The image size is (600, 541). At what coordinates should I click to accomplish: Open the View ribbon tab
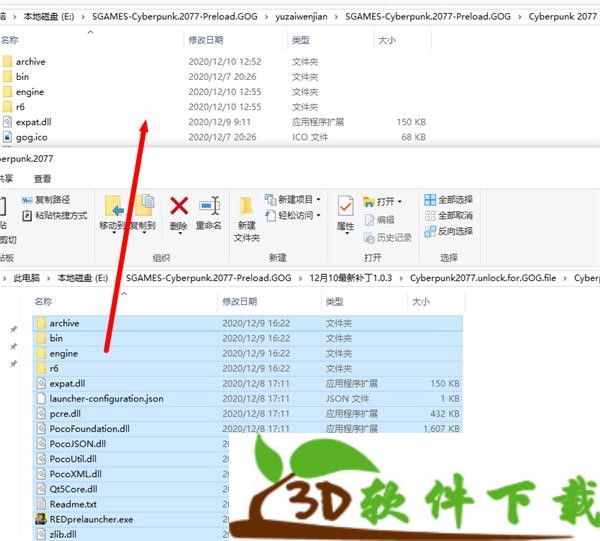42,179
